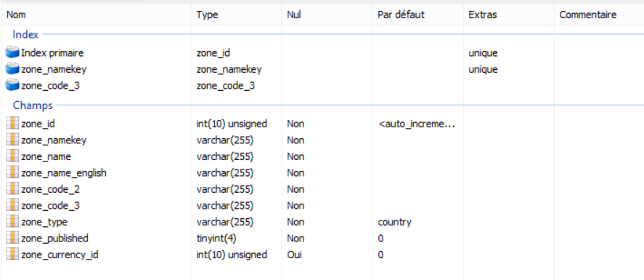Select the truncated auto_increment default cell
The image size is (644, 280).
pos(417,124)
